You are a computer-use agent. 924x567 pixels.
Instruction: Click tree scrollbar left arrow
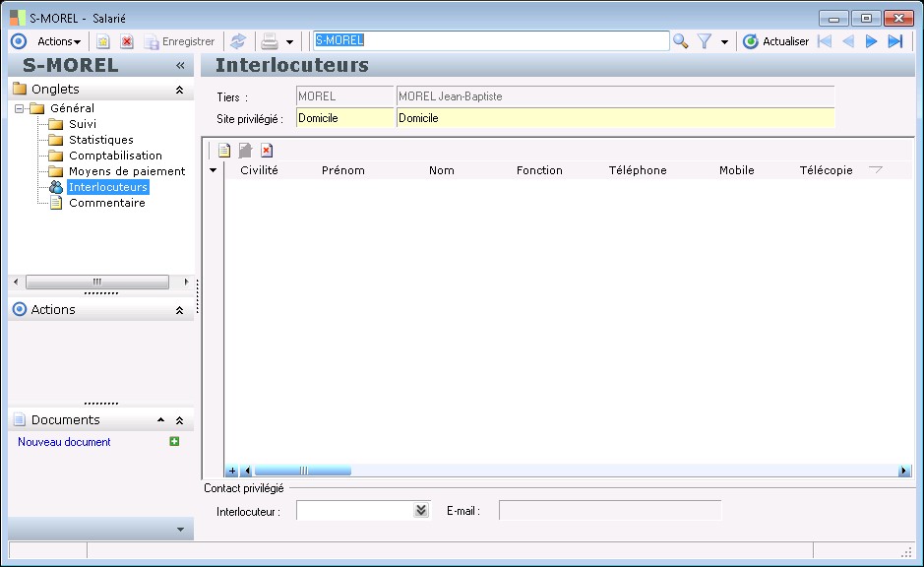coord(16,282)
